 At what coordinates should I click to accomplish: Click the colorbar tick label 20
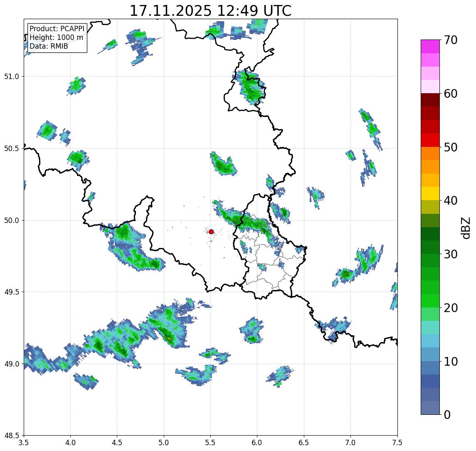[x=451, y=308]
